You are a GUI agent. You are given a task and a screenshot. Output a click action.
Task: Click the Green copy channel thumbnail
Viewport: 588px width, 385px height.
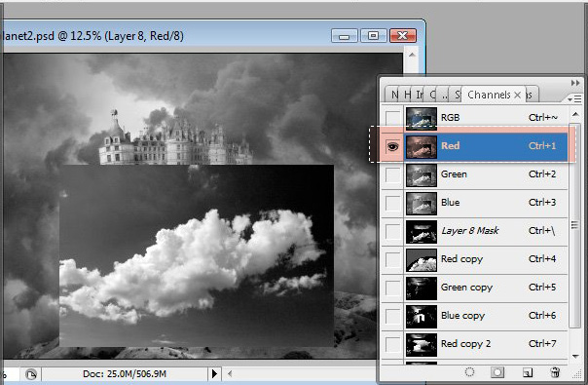[422, 289]
